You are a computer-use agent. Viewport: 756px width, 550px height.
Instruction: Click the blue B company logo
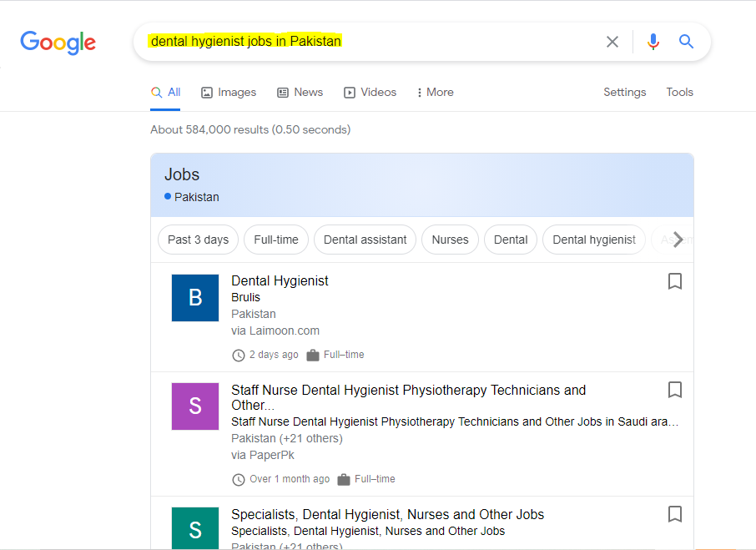(195, 298)
